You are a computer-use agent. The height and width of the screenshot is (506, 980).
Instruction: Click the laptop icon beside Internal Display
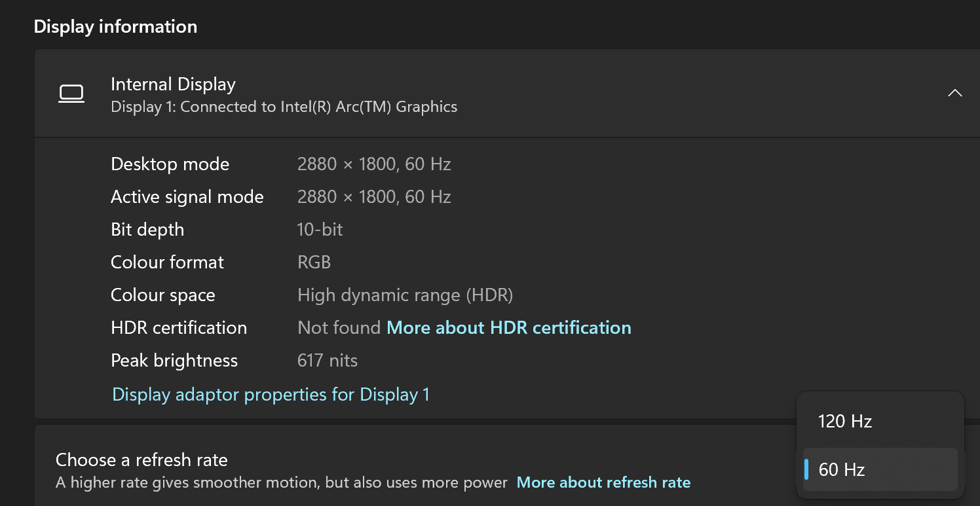click(71, 94)
